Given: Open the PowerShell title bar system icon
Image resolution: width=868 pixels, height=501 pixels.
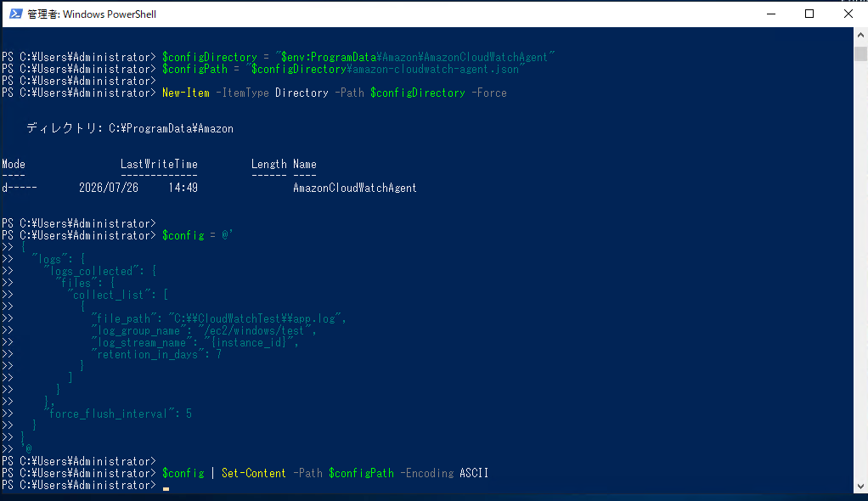Looking at the screenshot, I should coord(15,14).
